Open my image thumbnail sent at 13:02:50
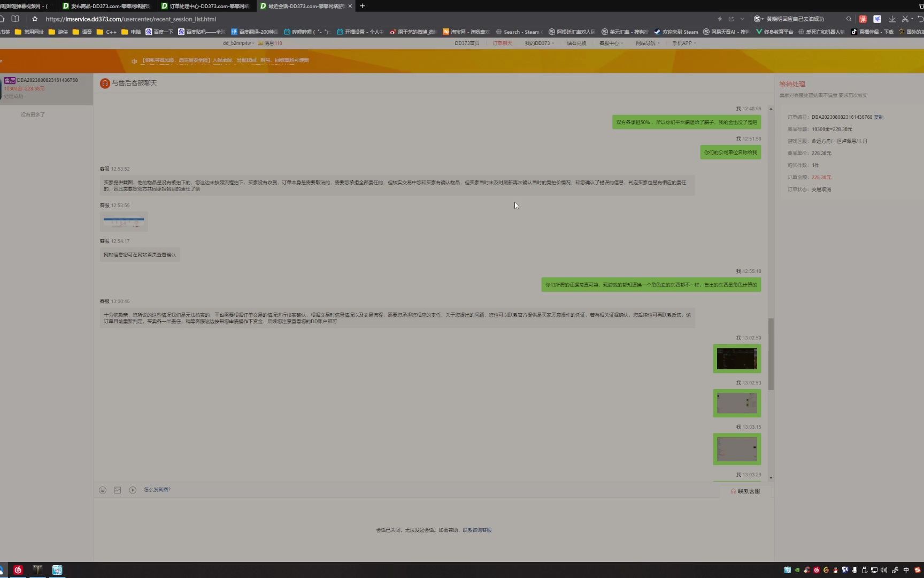The height and width of the screenshot is (578, 924). [737, 359]
